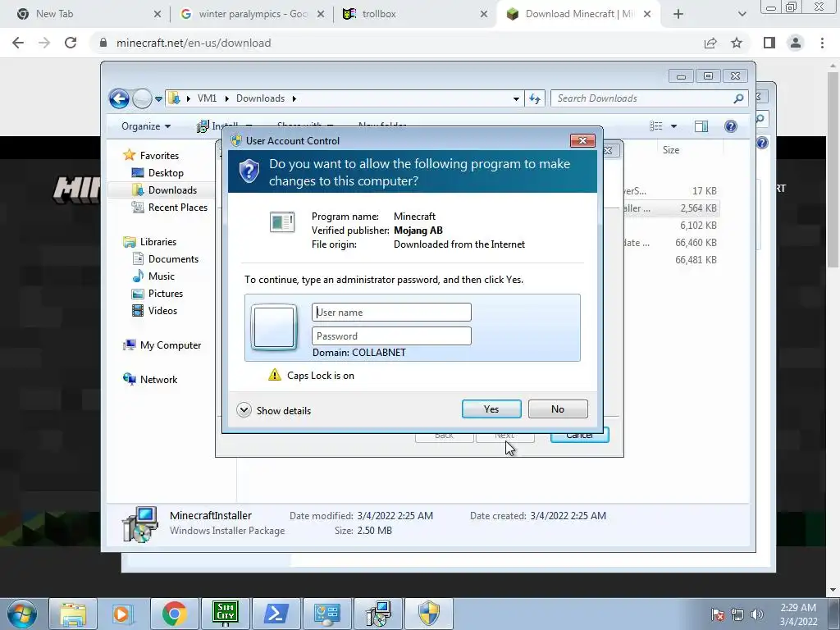The width and height of the screenshot is (840, 630).
Task: Select Pictures library
Action: (166, 293)
